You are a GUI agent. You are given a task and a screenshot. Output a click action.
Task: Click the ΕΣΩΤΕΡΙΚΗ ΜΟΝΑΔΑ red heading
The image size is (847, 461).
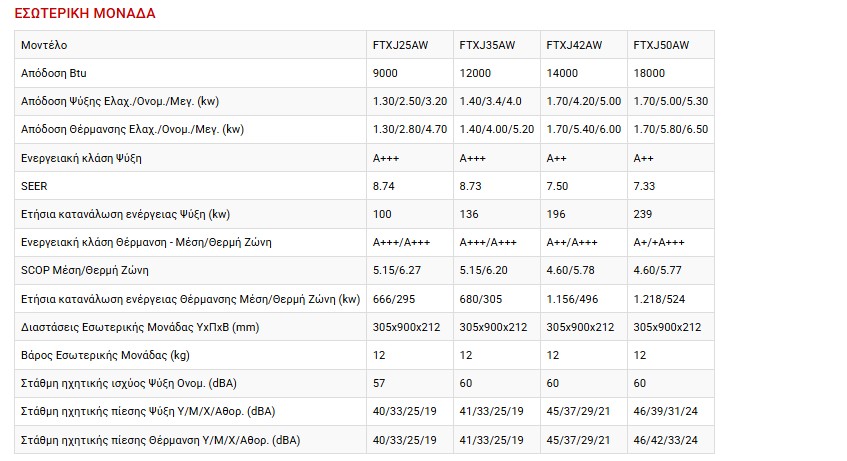85,14
